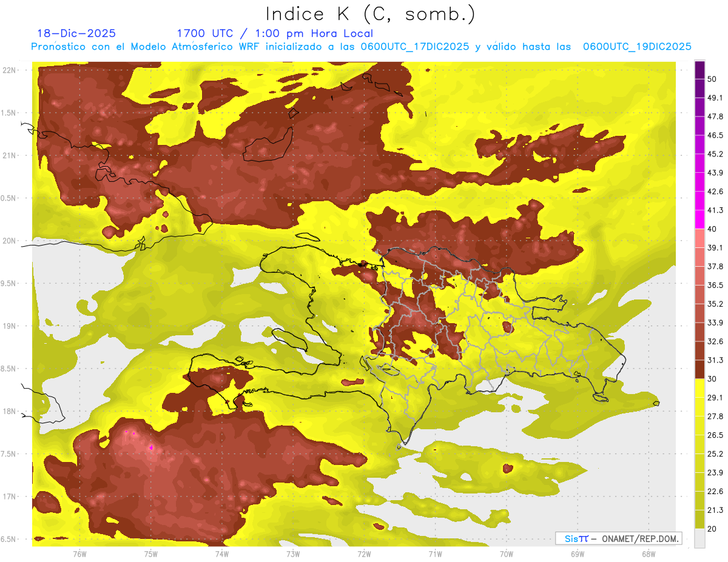Click the latitude label '21N'
Viewport: 728px width, 562px height.
10,156
